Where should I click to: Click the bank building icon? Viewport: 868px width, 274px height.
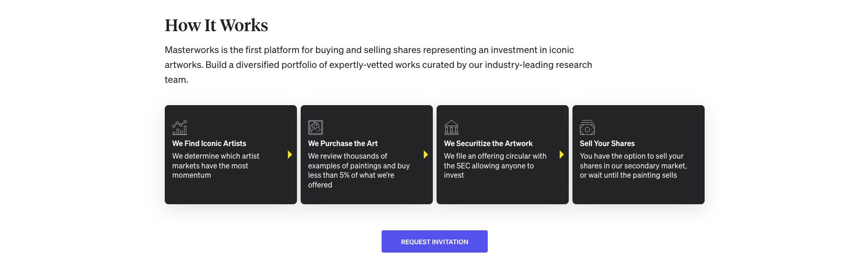click(451, 127)
